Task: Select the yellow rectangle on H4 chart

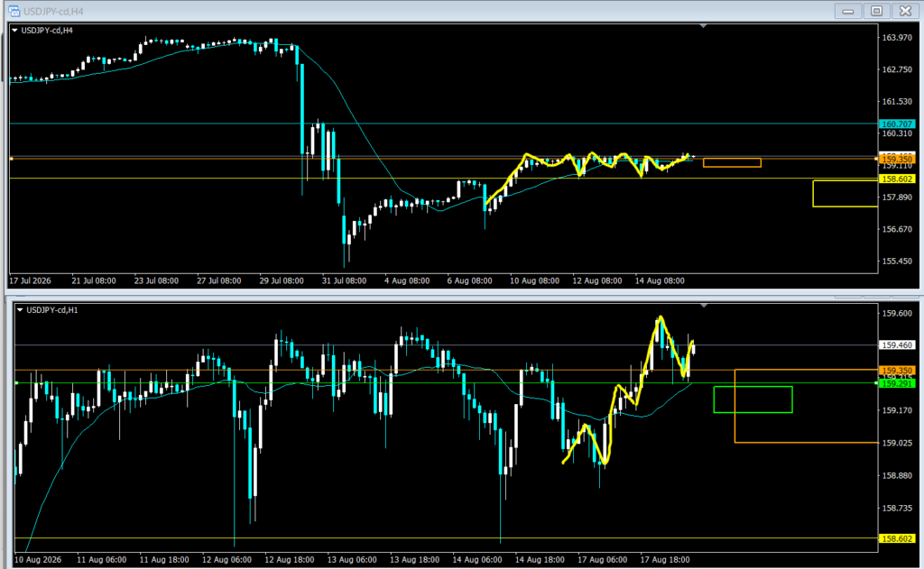Action: pyautogui.click(x=845, y=194)
